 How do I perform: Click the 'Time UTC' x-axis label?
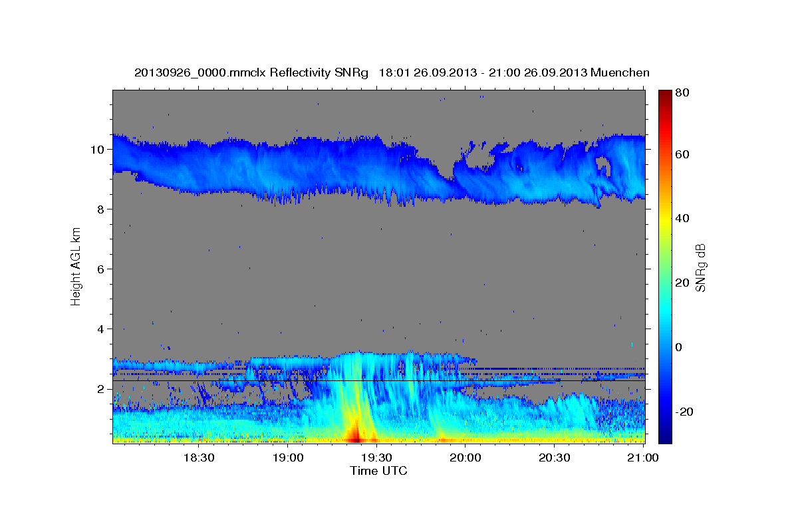[x=378, y=471]
